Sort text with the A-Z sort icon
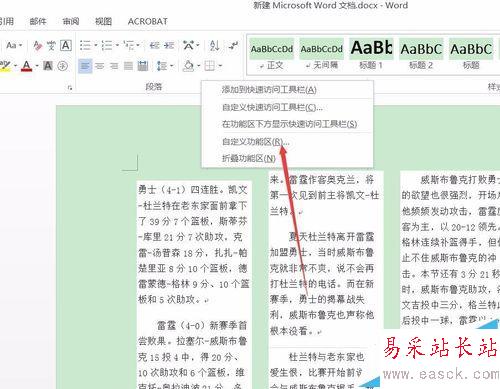500x389 pixels. (214, 45)
